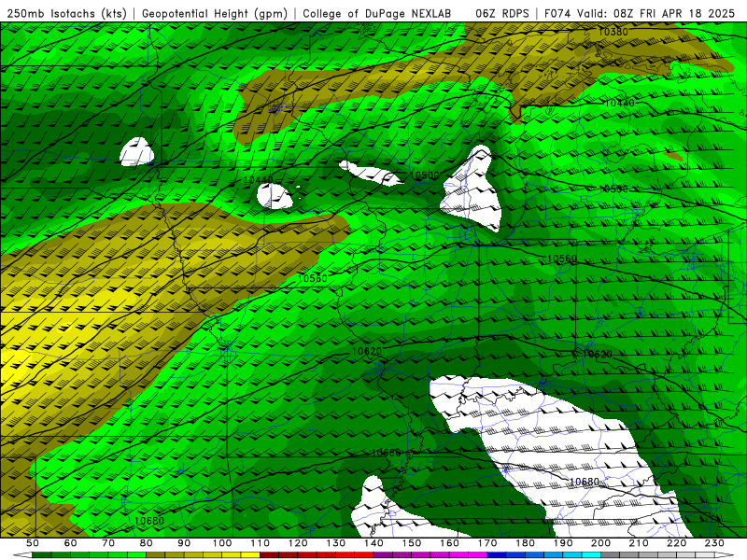Click the 10680 contour label inside the large white region
This screenshot has width=747, height=560.
pyautogui.click(x=585, y=482)
